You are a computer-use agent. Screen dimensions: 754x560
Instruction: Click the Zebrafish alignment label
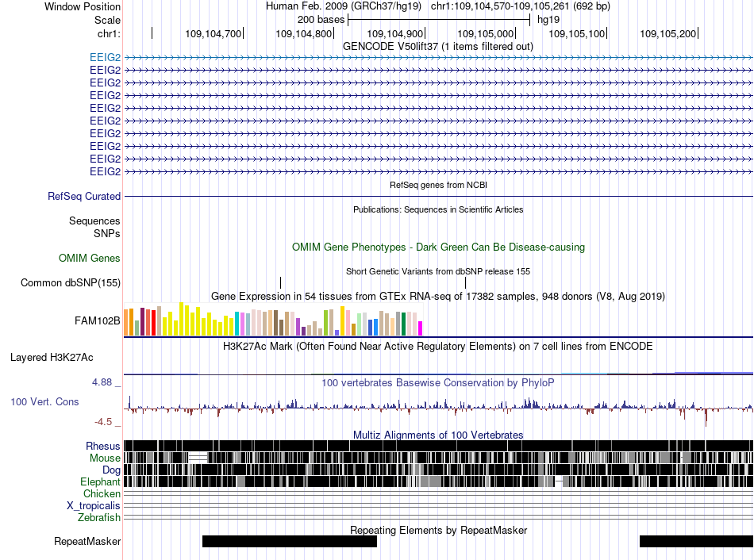(99, 518)
